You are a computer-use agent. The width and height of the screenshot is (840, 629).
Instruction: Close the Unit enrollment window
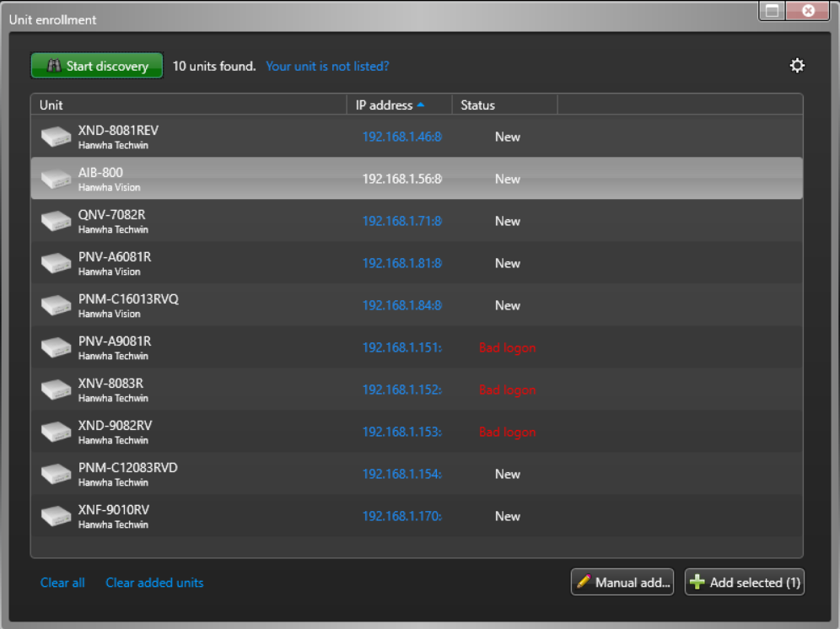click(x=809, y=11)
